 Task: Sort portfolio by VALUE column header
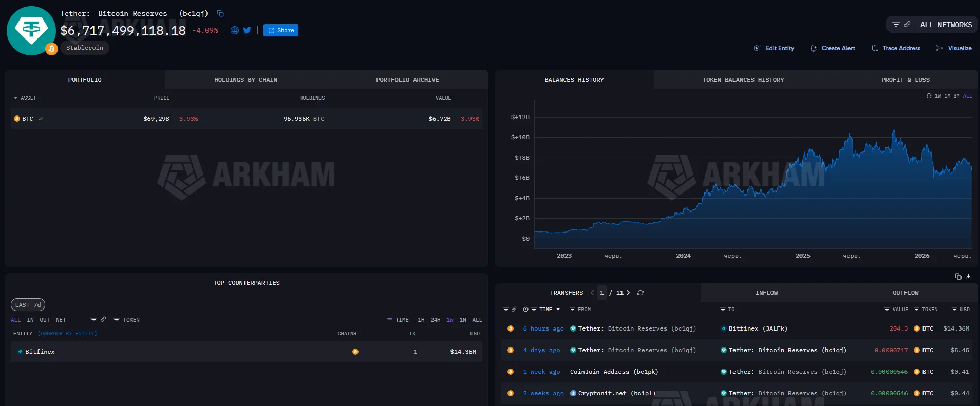point(443,98)
